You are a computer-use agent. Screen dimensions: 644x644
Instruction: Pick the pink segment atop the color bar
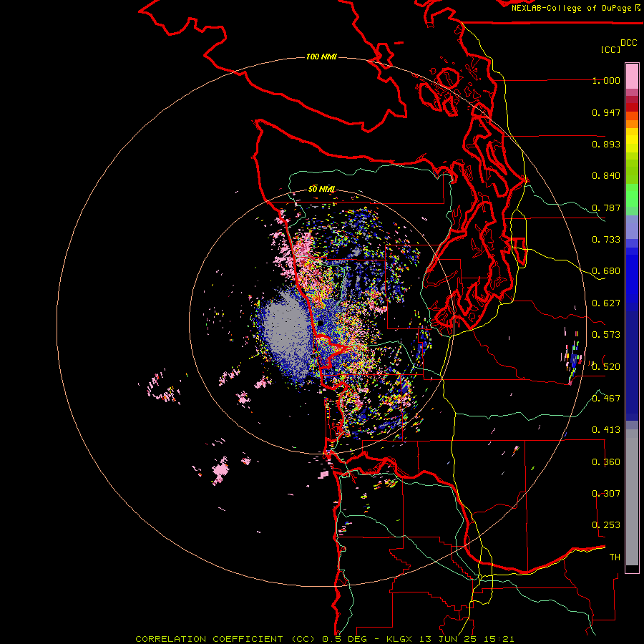[632, 76]
